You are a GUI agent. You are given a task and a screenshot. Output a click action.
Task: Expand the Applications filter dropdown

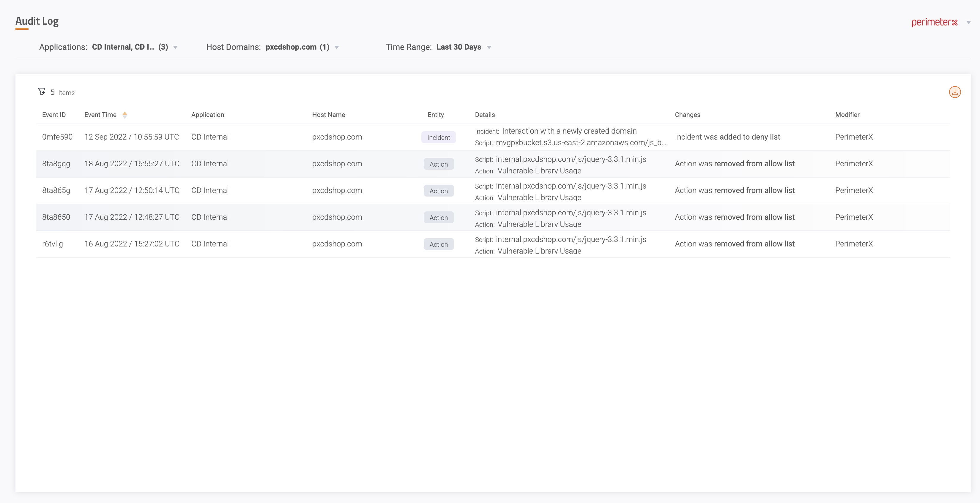pyautogui.click(x=175, y=48)
